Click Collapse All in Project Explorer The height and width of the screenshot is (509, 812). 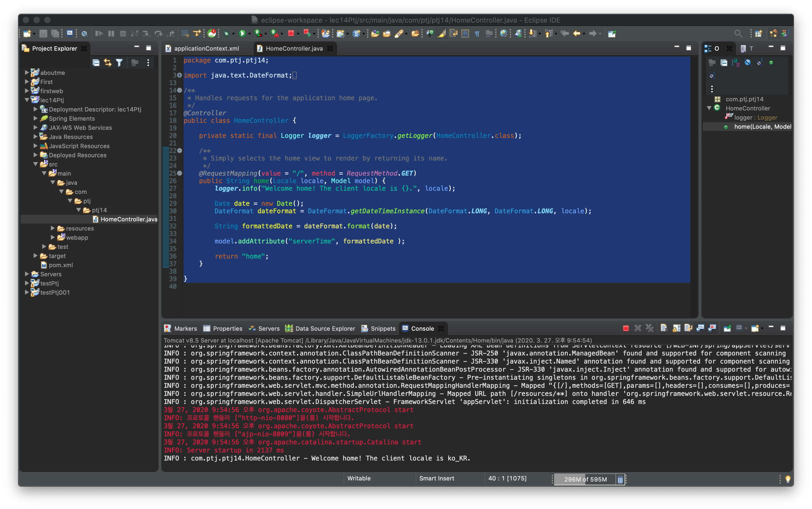96,62
